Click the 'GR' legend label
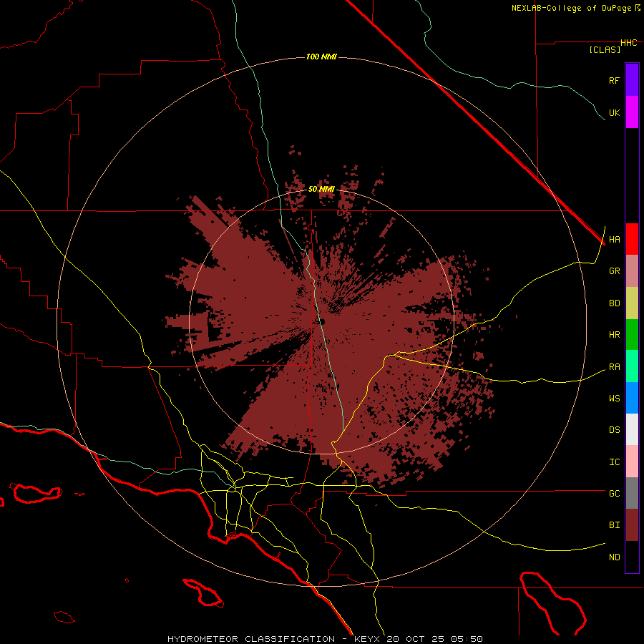 click(x=614, y=271)
